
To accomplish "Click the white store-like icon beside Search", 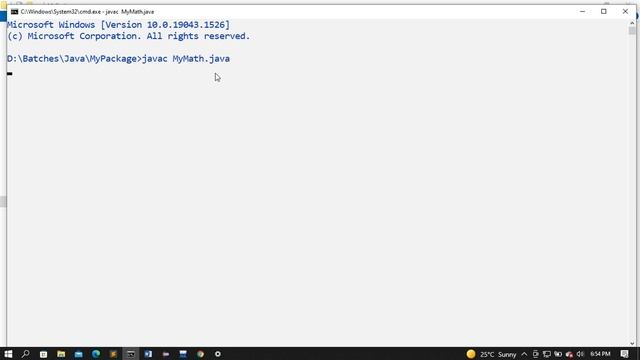I will (43, 354).
